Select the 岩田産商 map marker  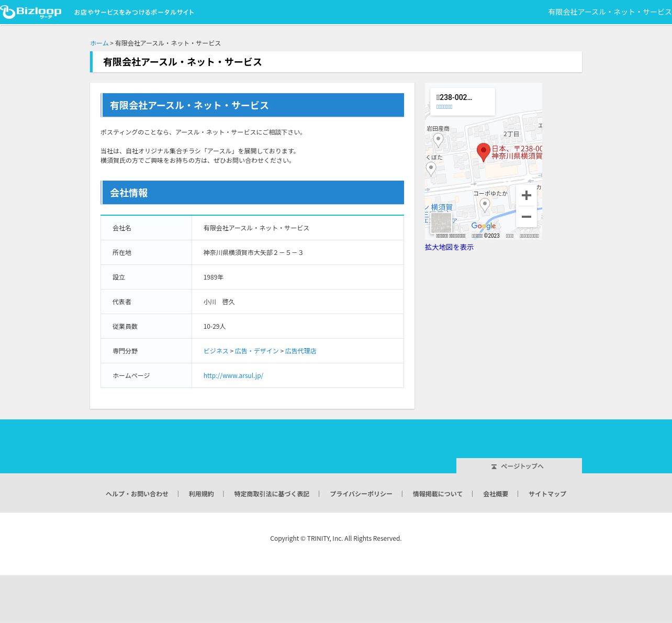pyautogui.click(x=439, y=140)
